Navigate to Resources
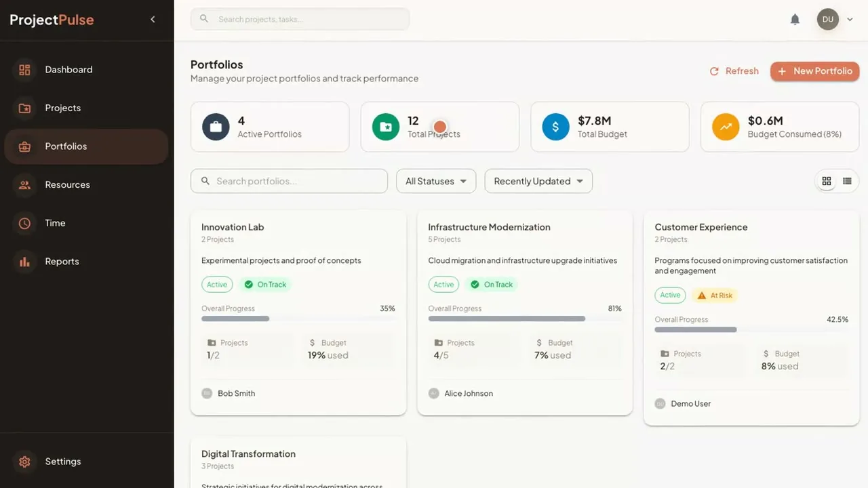The height and width of the screenshot is (488, 868). [x=86, y=184]
